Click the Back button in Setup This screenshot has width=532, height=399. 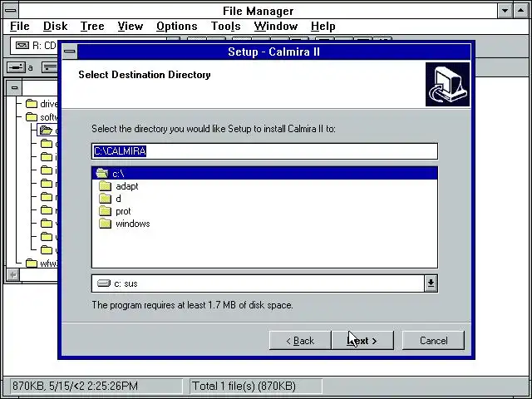(x=300, y=340)
